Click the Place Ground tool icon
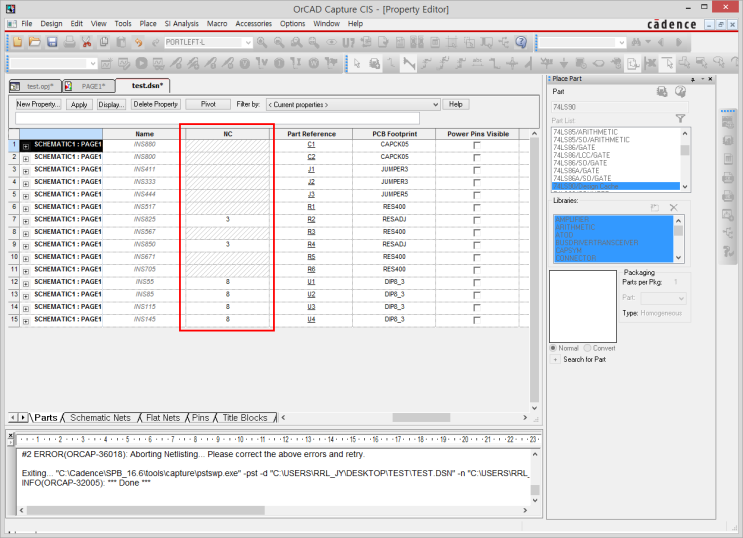This screenshot has height=538, width=743. [564, 63]
